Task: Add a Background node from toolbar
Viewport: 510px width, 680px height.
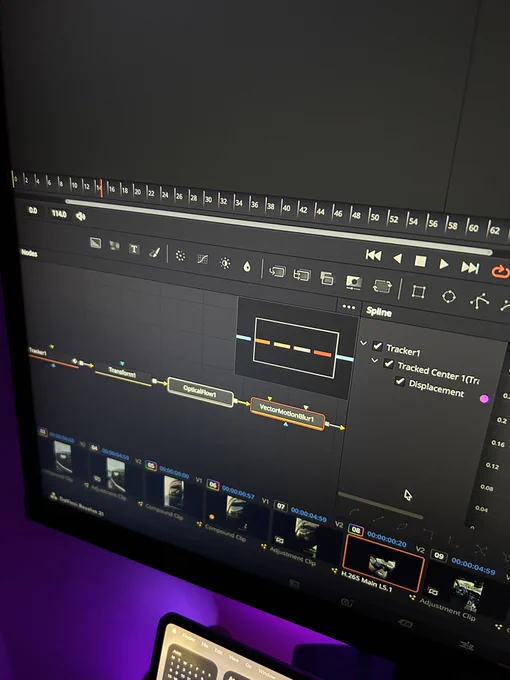Action: click(95, 243)
